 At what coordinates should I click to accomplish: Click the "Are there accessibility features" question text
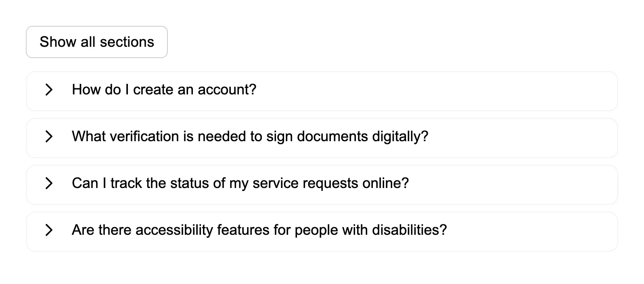click(x=259, y=230)
